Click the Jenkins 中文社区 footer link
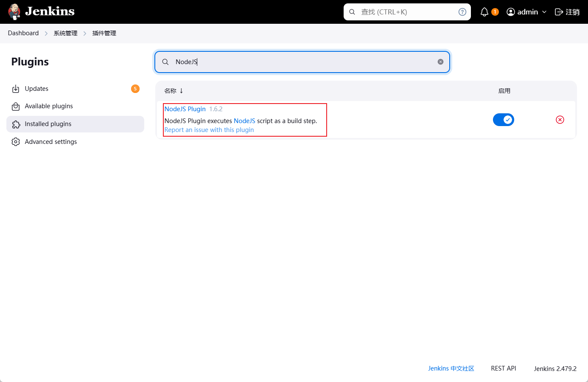The height and width of the screenshot is (382, 588). coord(451,368)
